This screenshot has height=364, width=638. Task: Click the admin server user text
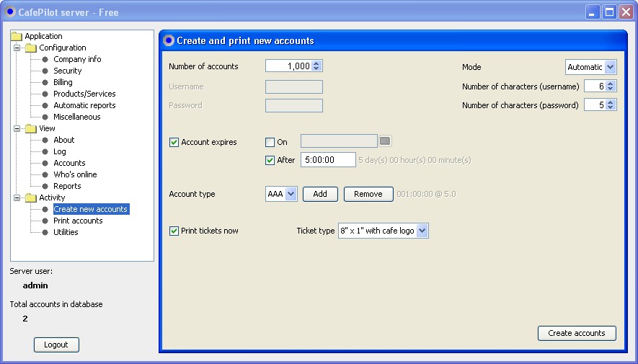click(x=35, y=285)
